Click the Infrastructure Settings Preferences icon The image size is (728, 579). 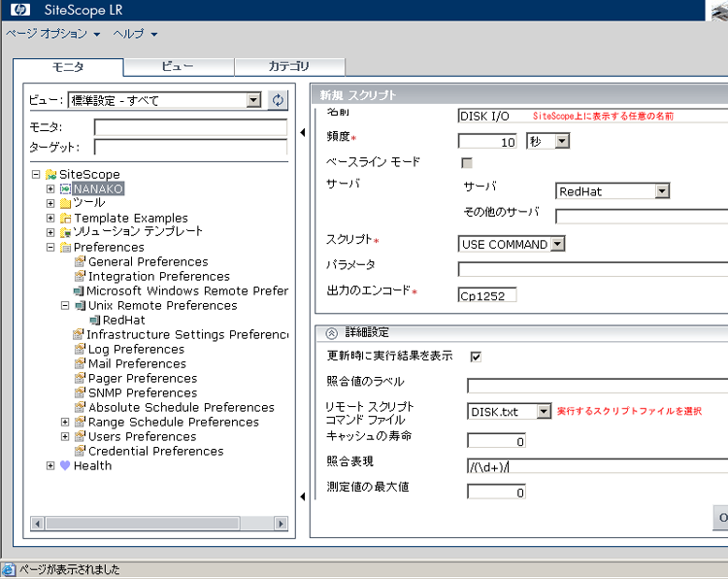[x=79, y=334]
